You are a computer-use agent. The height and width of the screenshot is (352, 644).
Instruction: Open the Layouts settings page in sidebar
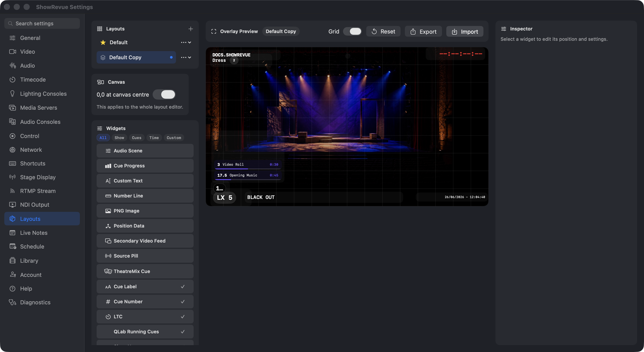(42, 219)
